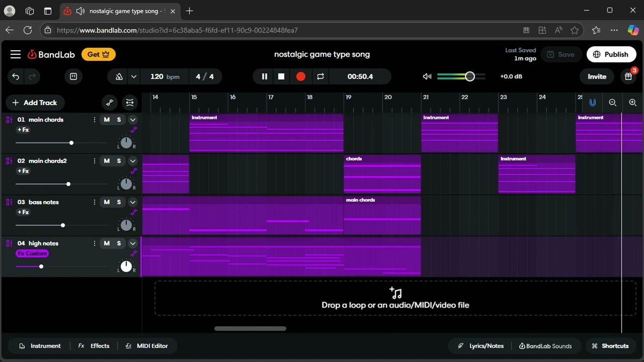Adjust main chords volume slider

tap(71, 143)
